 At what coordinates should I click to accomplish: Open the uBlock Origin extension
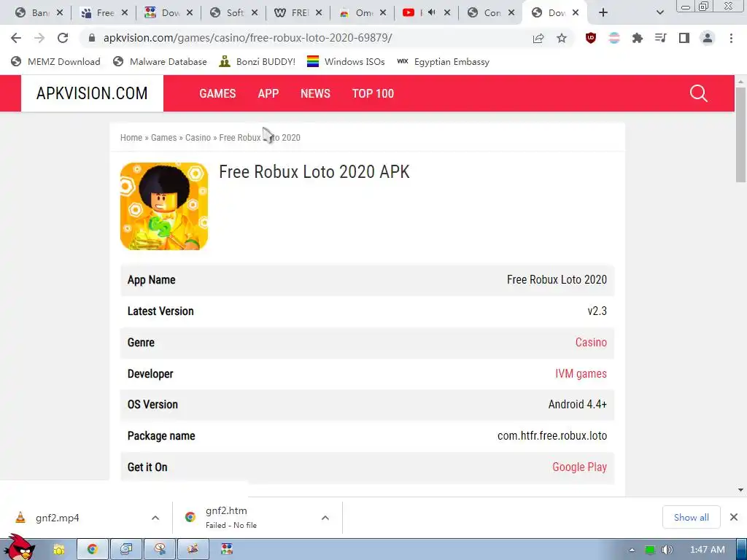coord(591,38)
